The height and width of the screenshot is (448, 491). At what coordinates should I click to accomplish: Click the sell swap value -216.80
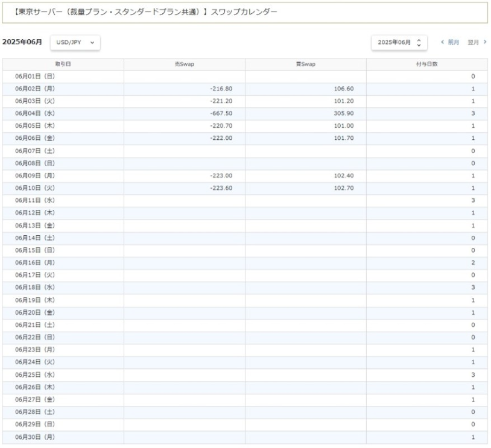coord(221,89)
